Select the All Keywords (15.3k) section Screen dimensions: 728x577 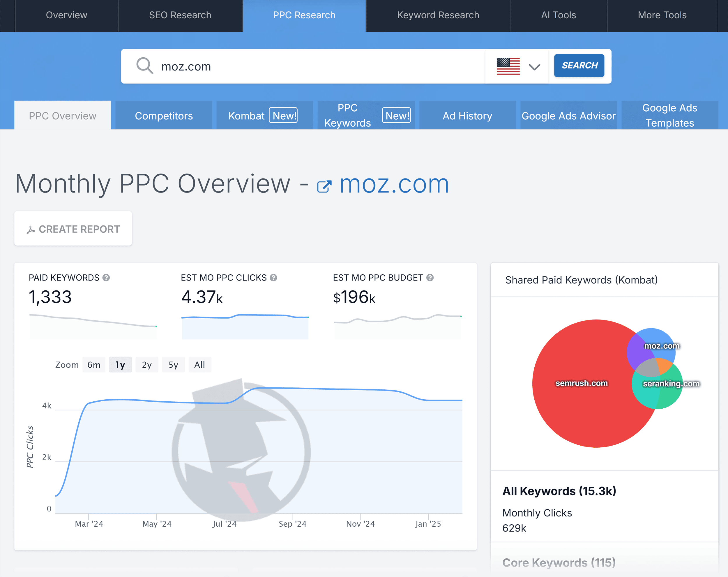coord(605,506)
